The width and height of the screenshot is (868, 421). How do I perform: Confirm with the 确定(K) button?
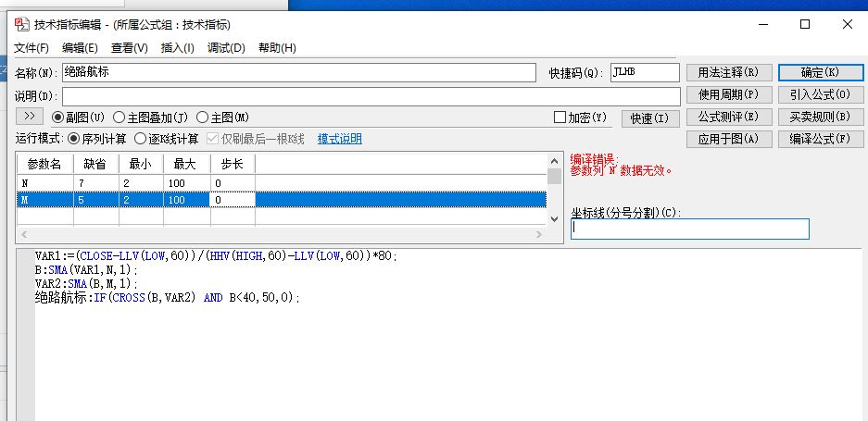821,72
